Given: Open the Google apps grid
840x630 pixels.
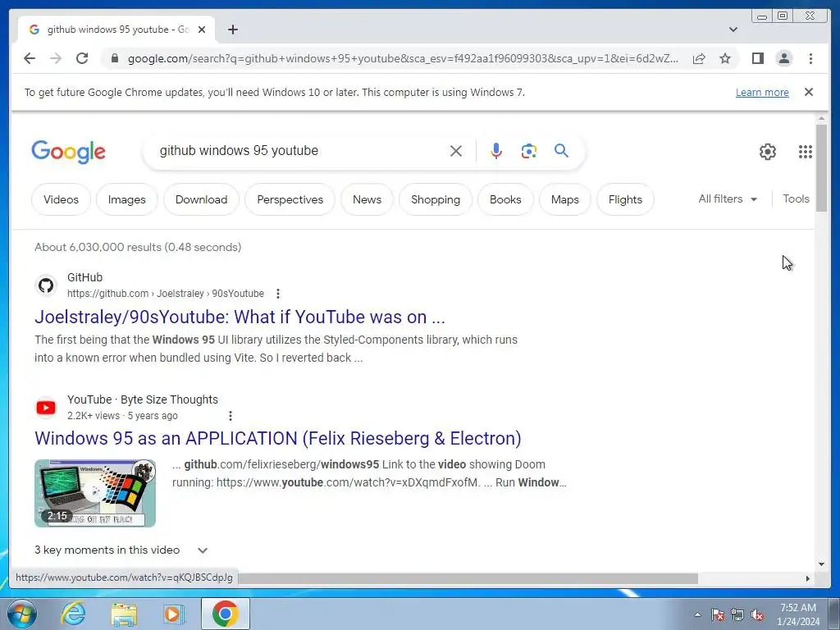Looking at the screenshot, I should (x=806, y=152).
